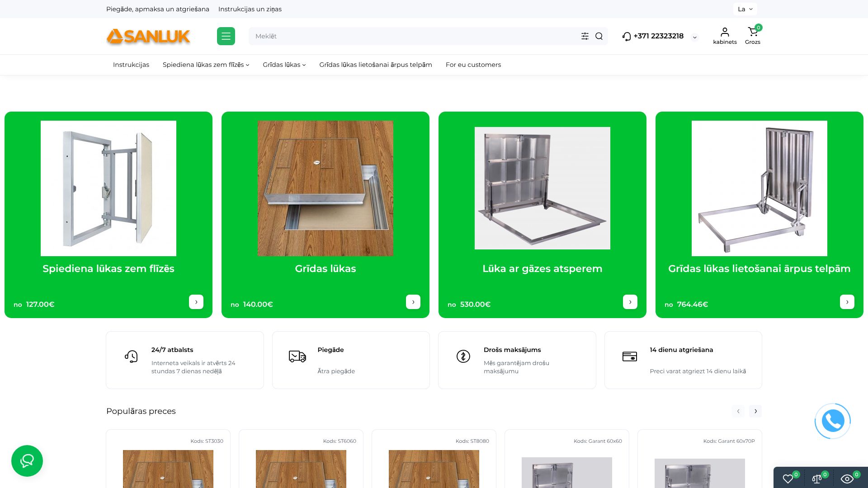Screen dimensions: 868x488
Task: Click the blue phone callback button
Action: (x=832, y=421)
